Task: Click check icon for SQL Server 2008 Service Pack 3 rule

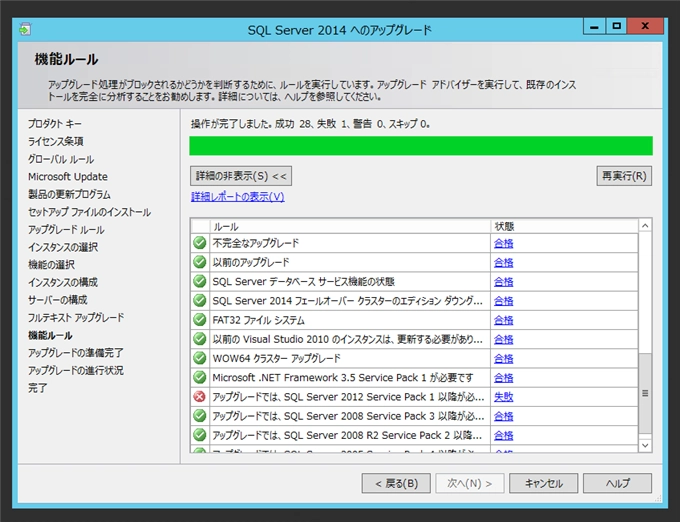Action: [199, 416]
